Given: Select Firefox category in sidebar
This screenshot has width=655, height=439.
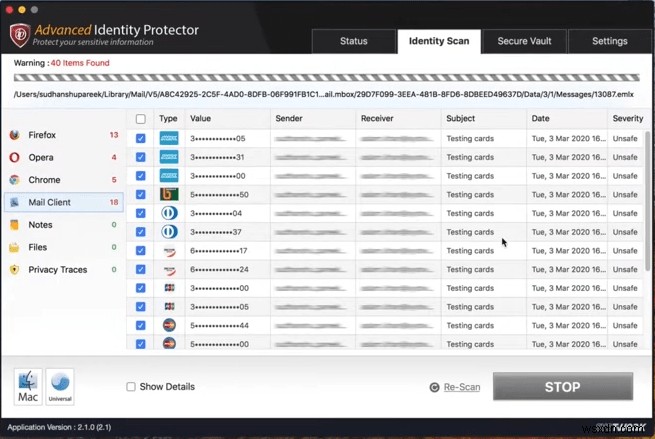Looking at the screenshot, I should coord(64,135).
